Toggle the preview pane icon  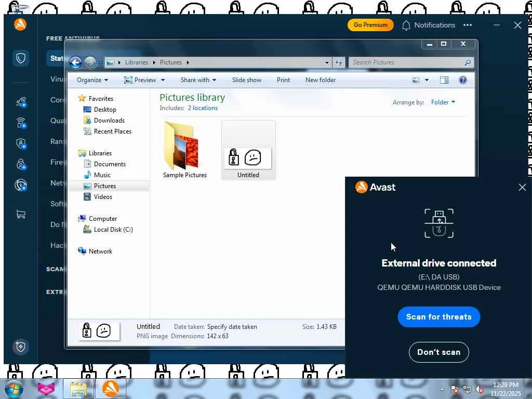(x=444, y=80)
